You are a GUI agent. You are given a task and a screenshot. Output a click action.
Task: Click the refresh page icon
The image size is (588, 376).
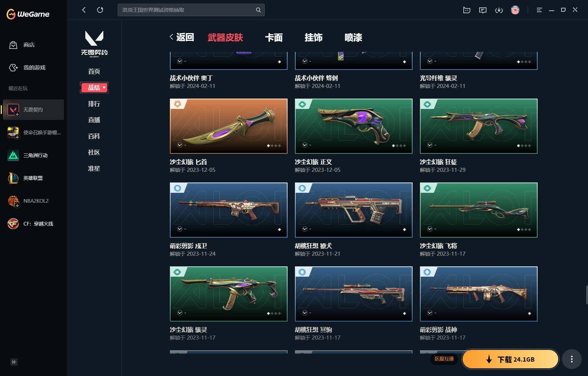(100, 10)
